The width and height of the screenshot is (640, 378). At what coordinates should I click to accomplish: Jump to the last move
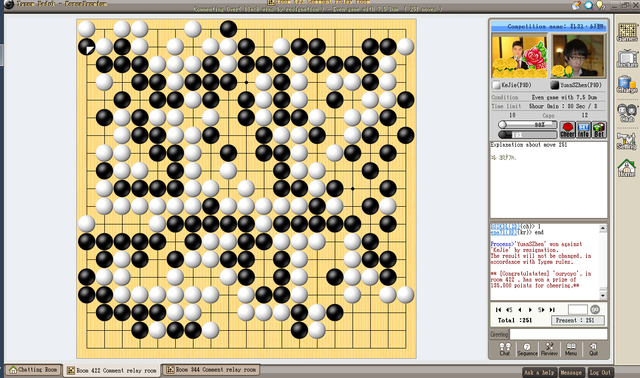(552, 310)
